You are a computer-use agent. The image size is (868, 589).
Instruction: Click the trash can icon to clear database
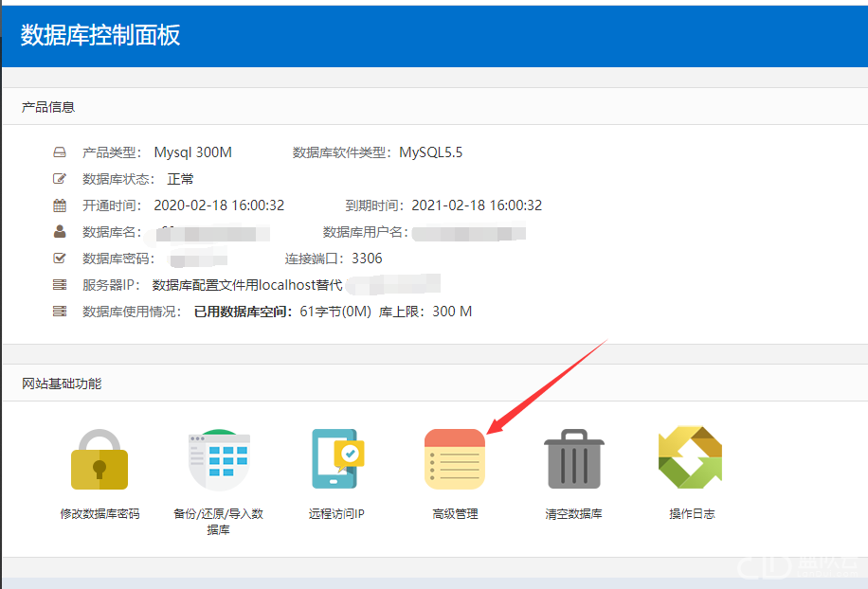pos(573,459)
